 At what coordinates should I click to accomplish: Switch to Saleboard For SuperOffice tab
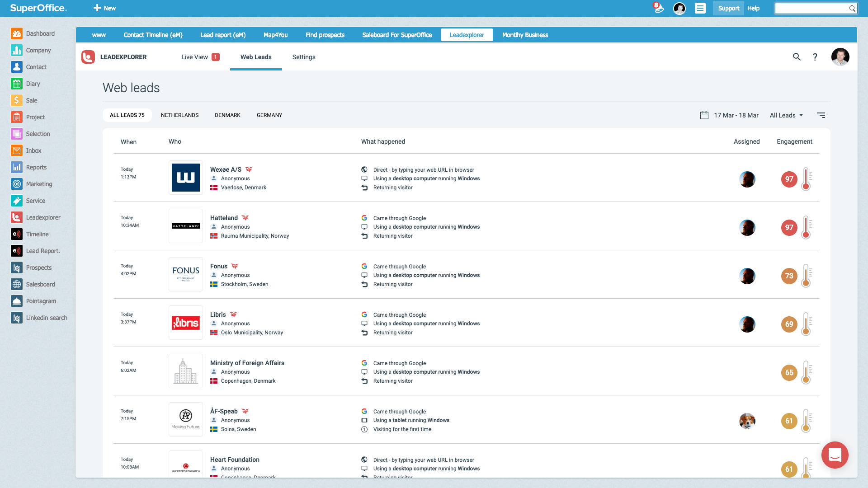pos(397,35)
